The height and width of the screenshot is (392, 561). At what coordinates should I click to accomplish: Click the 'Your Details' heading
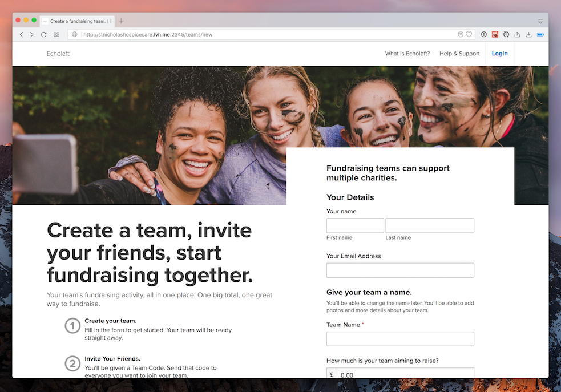click(350, 197)
